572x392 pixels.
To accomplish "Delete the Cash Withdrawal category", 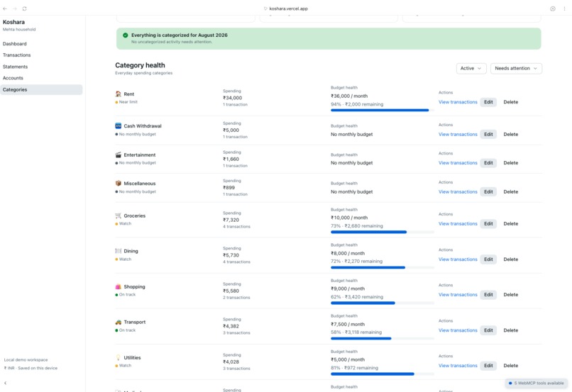I will tap(511, 135).
